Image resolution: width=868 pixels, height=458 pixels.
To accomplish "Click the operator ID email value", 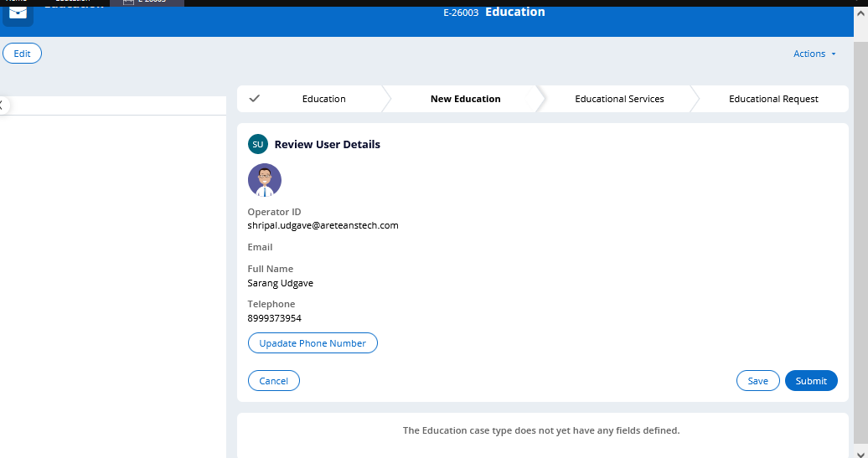I will click(323, 225).
